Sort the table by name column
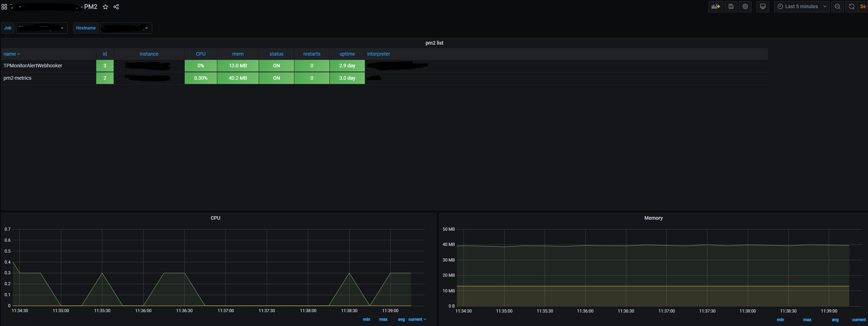This screenshot has height=326, width=868. (x=12, y=54)
